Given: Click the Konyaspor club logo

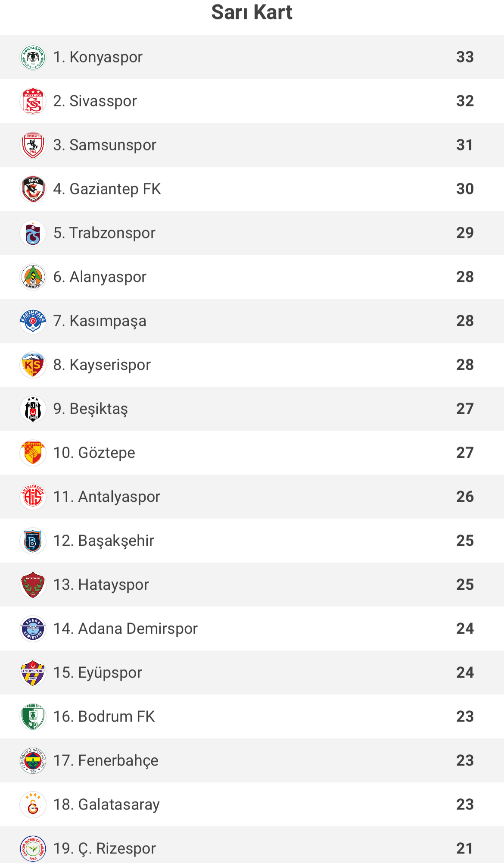Looking at the screenshot, I should coord(33,57).
